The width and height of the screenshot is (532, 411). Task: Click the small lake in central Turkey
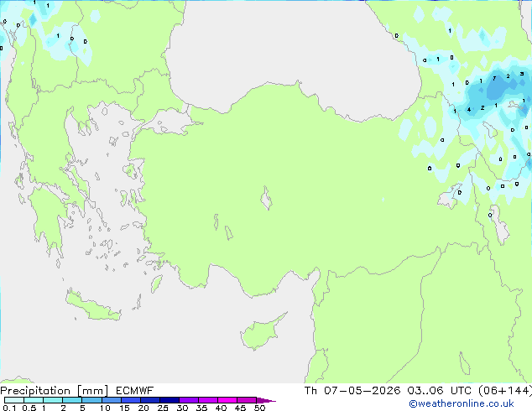point(266,198)
